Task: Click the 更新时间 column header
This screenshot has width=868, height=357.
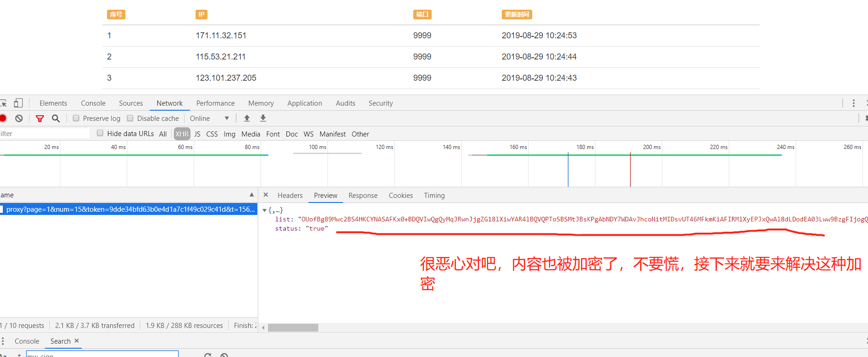Action: 517,14
